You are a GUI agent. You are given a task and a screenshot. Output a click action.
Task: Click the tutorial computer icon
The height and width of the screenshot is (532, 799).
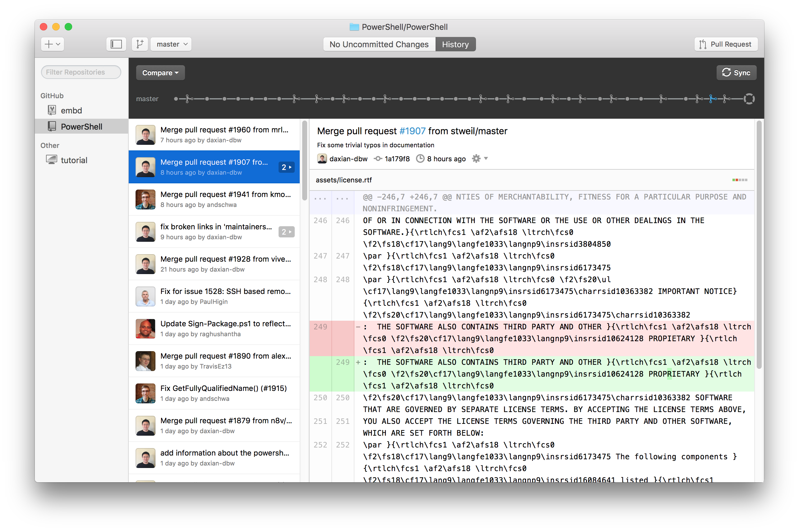(x=52, y=159)
